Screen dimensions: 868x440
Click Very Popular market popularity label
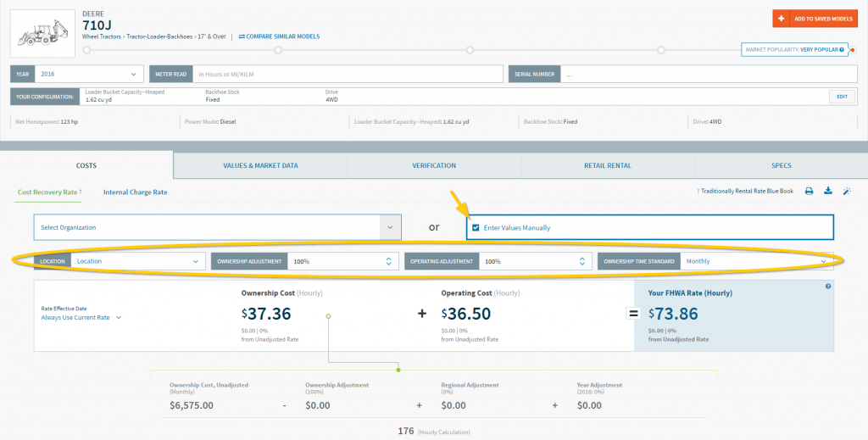coord(820,50)
